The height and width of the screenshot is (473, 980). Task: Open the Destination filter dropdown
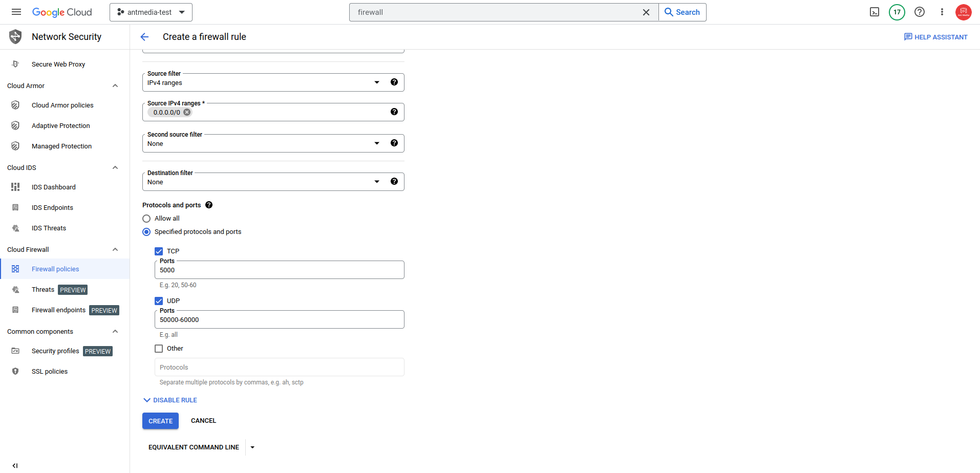(x=273, y=182)
